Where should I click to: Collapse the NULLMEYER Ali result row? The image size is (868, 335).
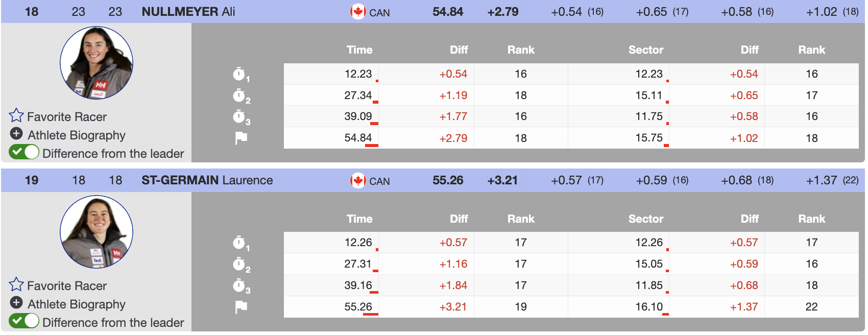pos(188,12)
